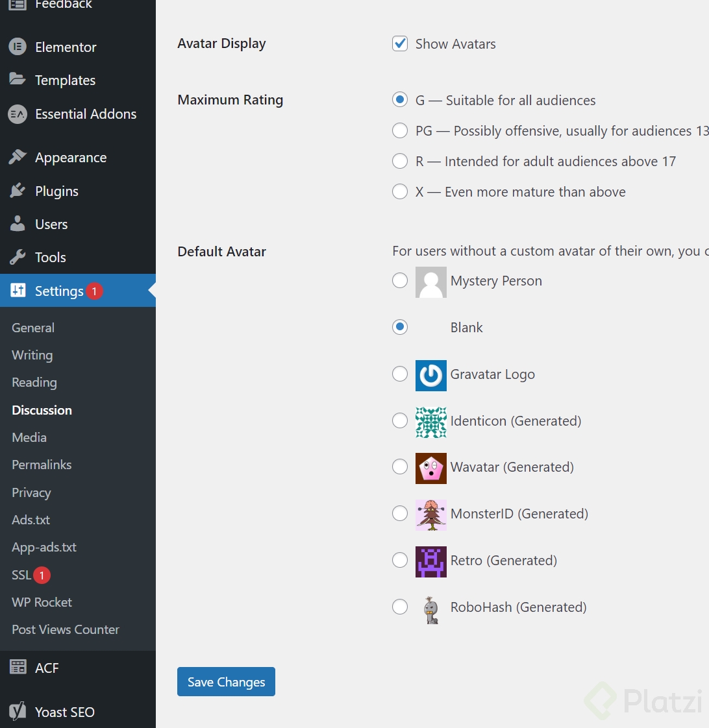Select the Plugins sidebar icon
This screenshot has width=709, height=728.
tap(18, 191)
